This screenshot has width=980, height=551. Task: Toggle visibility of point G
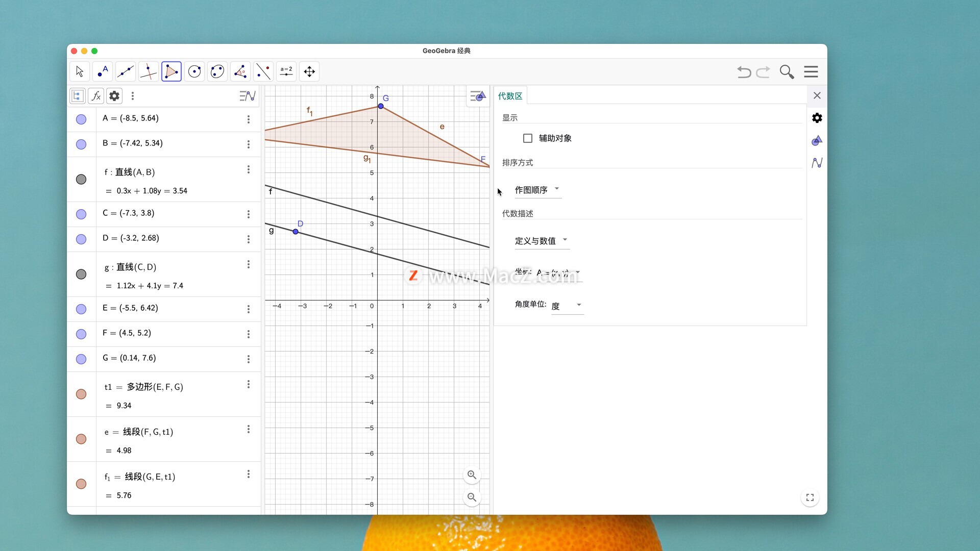coord(81,359)
